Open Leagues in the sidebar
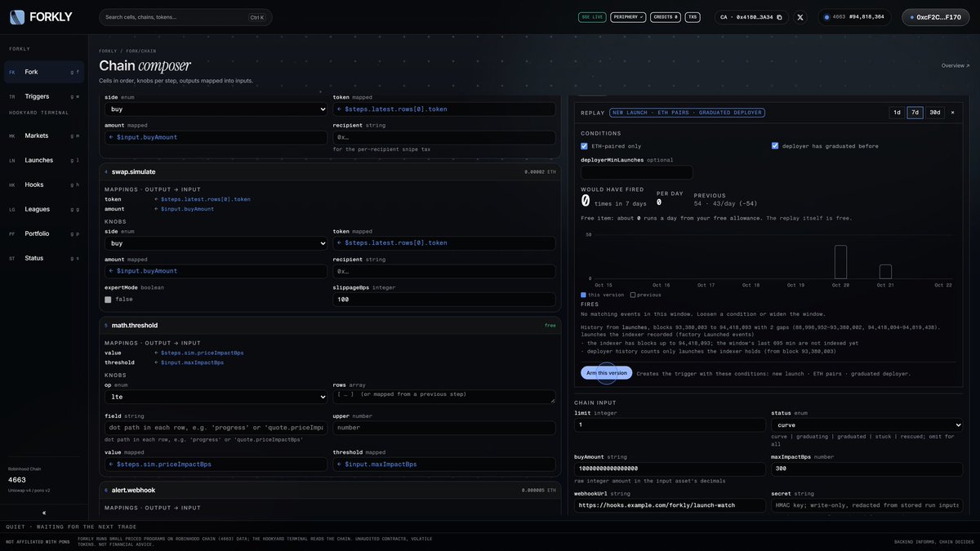This screenshot has height=551, width=980. tap(43, 209)
